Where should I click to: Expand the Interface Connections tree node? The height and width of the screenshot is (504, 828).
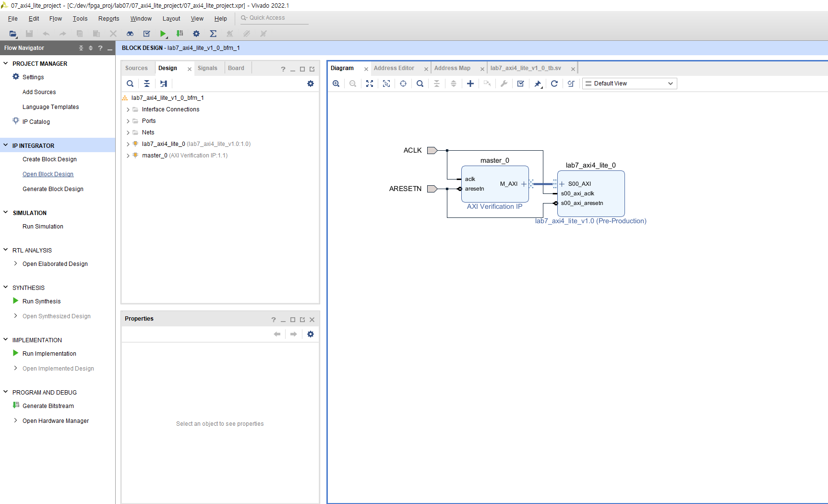128,109
